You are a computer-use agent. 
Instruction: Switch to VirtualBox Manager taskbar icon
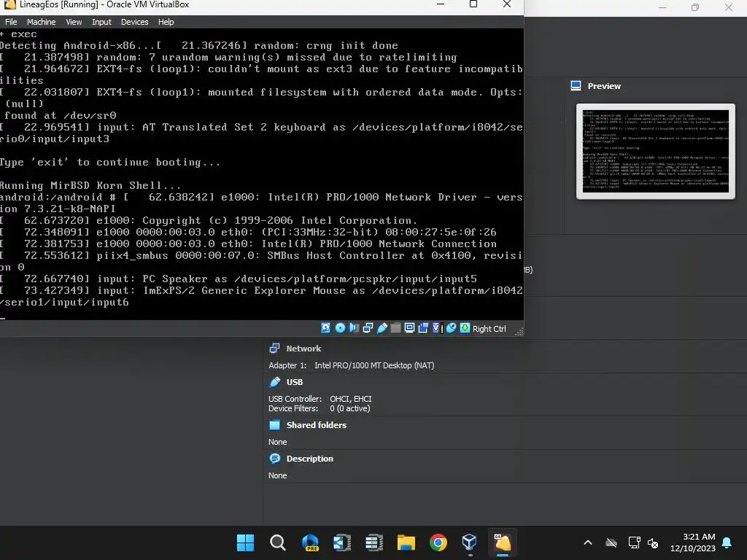(x=470, y=542)
